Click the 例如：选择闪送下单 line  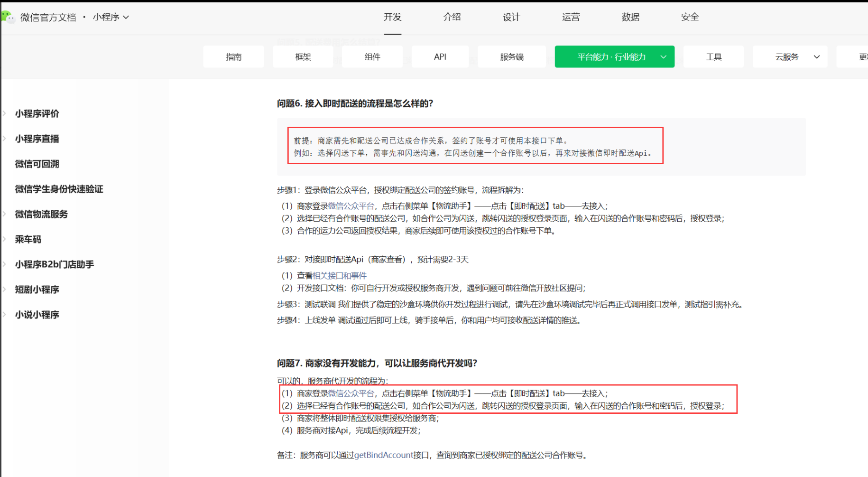coord(473,153)
